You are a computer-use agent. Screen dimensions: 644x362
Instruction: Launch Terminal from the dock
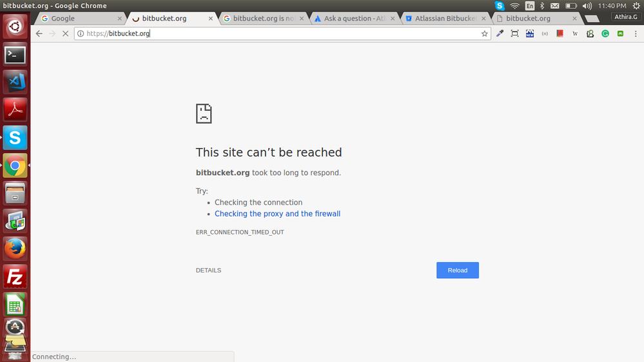tap(15, 55)
